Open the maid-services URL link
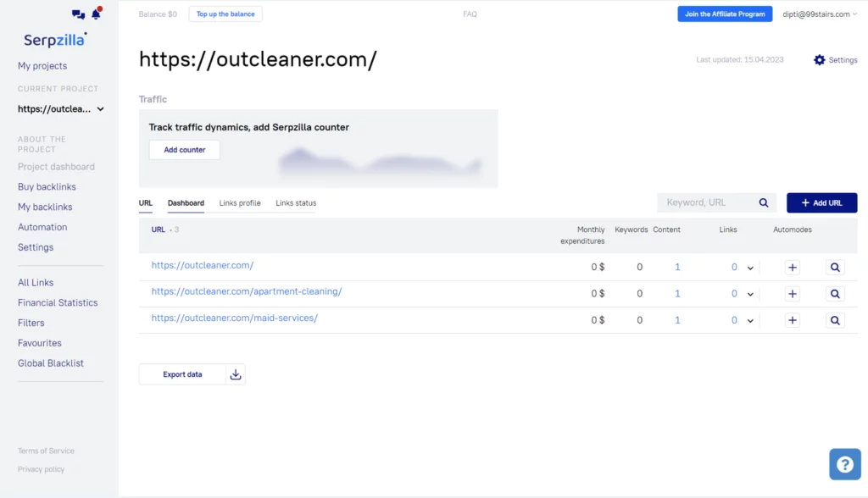The height and width of the screenshot is (498, 868). 235,318
